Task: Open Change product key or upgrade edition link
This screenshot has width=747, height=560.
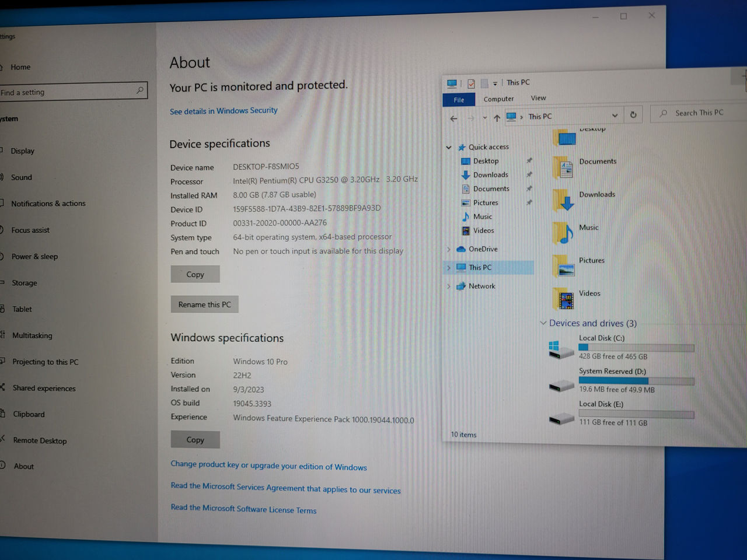Action: (268, 466)
